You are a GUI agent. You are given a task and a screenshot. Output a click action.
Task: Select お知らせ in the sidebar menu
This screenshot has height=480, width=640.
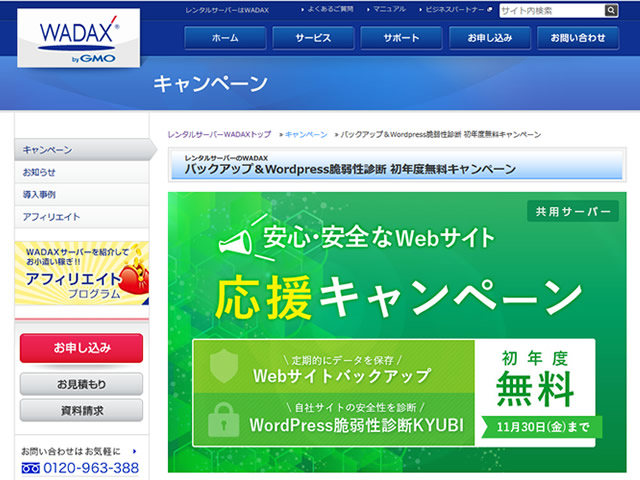click(x=82, y=172)
